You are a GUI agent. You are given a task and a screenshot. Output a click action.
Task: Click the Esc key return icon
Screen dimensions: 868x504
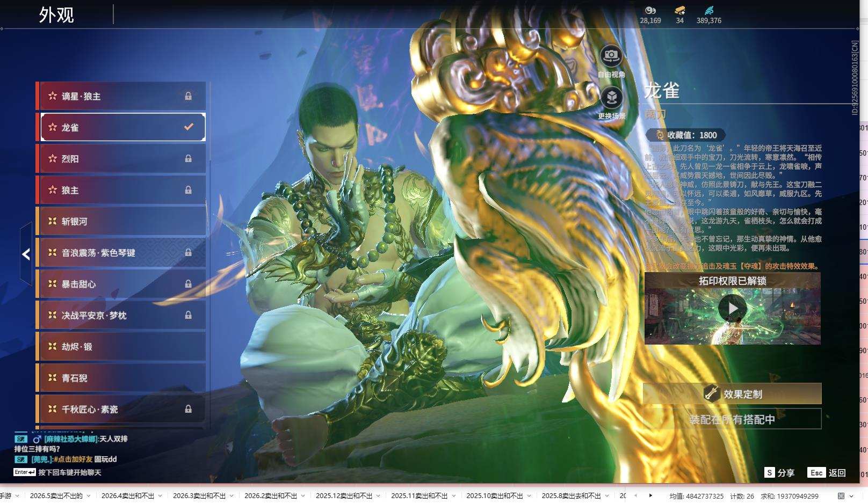pyautogui.click(x=816, y=472)
